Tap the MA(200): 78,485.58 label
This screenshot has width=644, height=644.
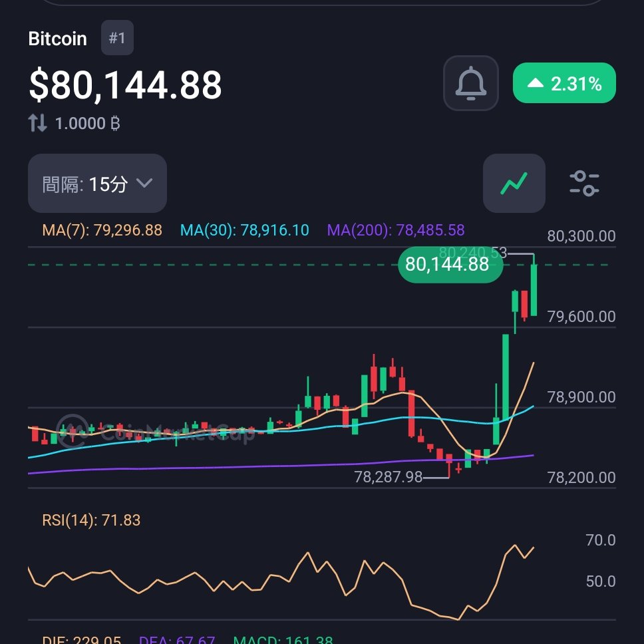tap(396, 230)
